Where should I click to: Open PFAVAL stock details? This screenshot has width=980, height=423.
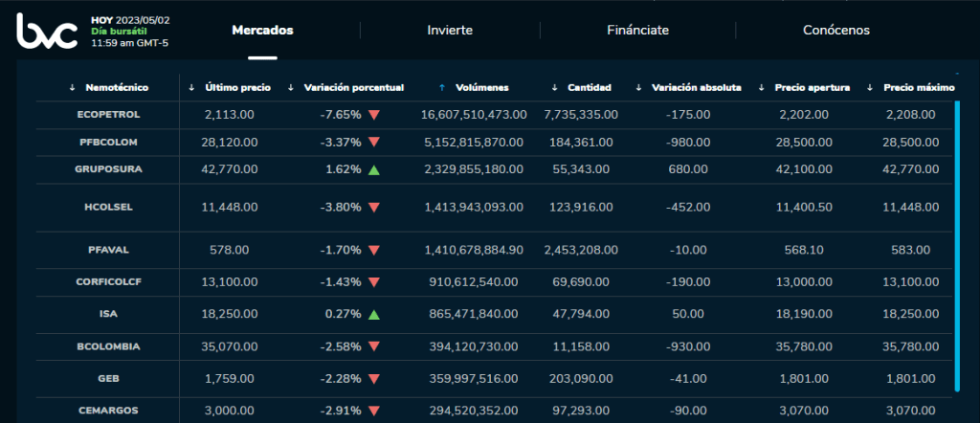(x=108, y=251)
